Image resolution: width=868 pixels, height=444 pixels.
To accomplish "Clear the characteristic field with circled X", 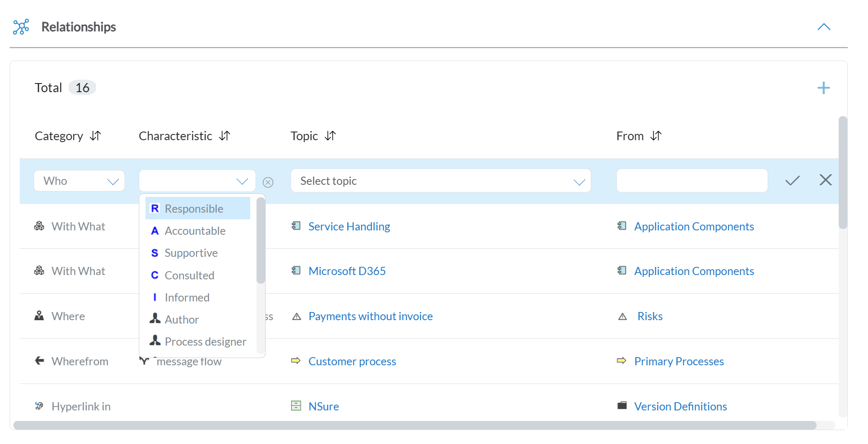I will pos(268,182).
